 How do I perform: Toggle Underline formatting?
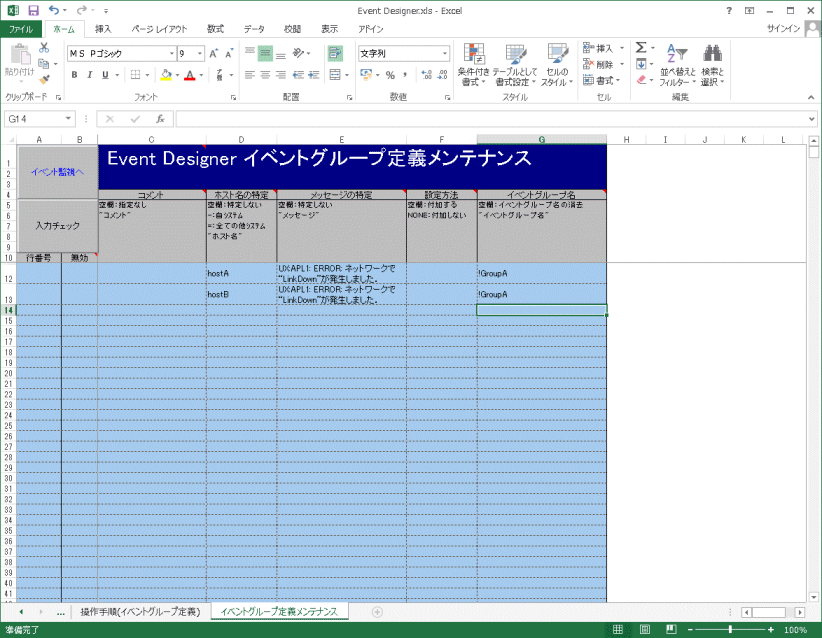pos(105,75)
